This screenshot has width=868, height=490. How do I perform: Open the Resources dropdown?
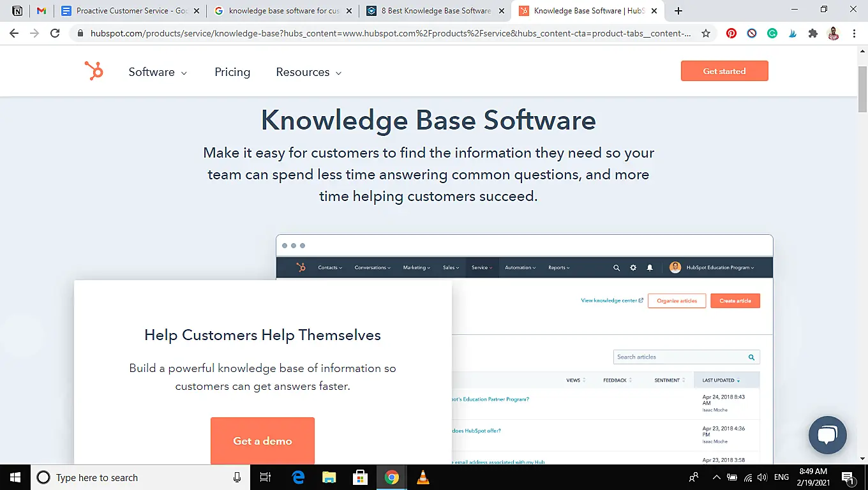pos(308,72)
